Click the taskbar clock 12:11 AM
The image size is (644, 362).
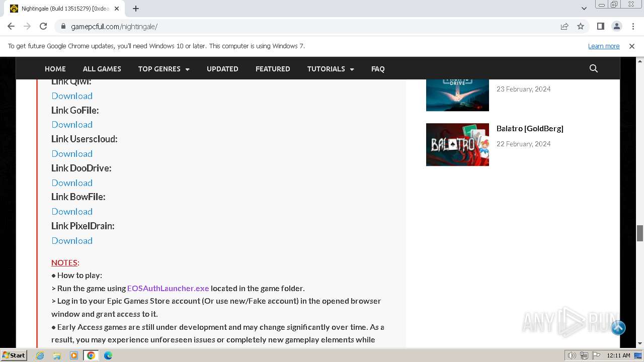point(618,355)
